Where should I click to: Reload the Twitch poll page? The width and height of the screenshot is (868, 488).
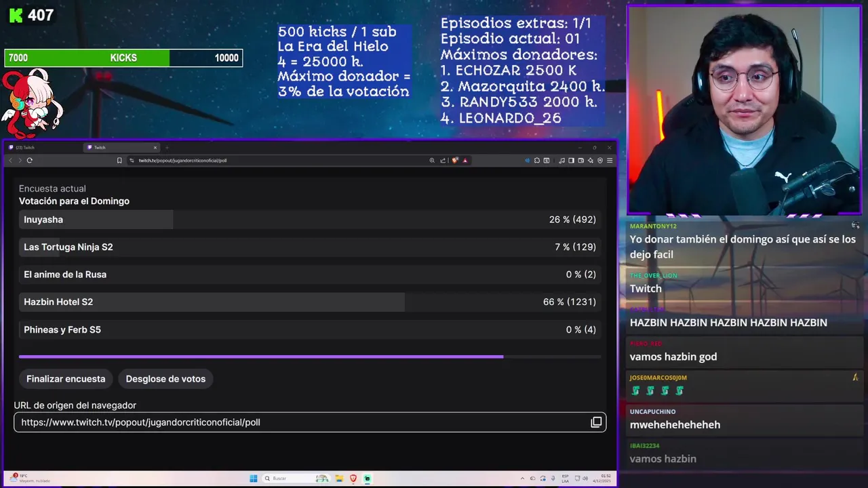[x=30, y=161]
